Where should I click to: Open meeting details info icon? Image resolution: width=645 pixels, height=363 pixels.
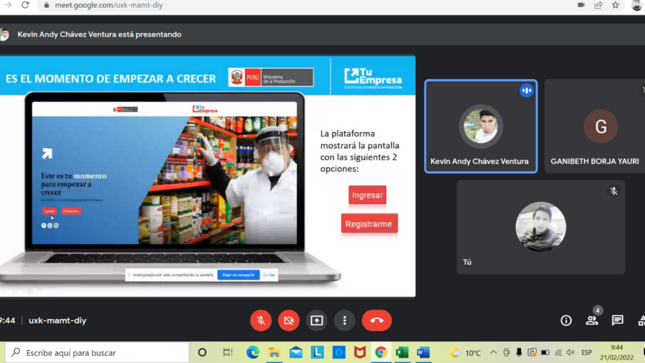click(x=566, y=320)
